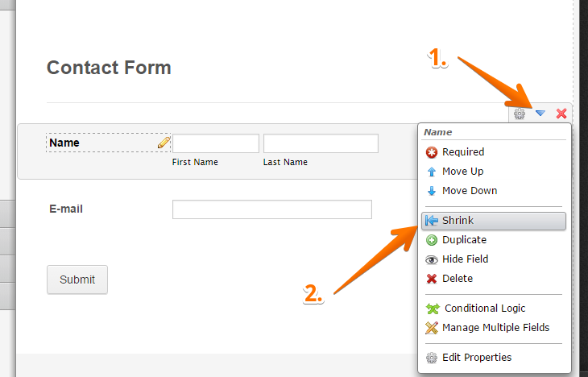This screenshot has width=588, height=377.
Task: Select Move Down from the menu
Action: click(469, 190)
